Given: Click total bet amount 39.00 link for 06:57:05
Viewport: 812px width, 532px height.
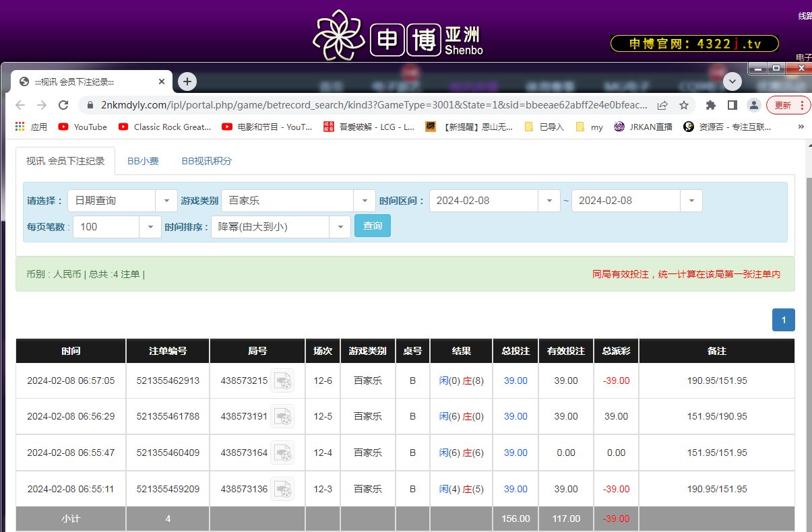Looking at the screenshot, I should click(x=516, y=380).
